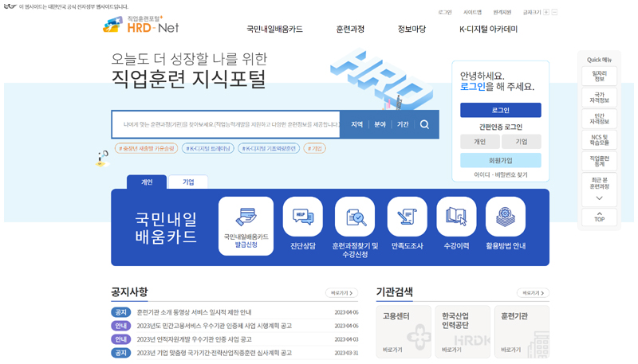Screen dimensions: 638x364
Task: Open the 고용센터 card
Action: tap(404, 332)
